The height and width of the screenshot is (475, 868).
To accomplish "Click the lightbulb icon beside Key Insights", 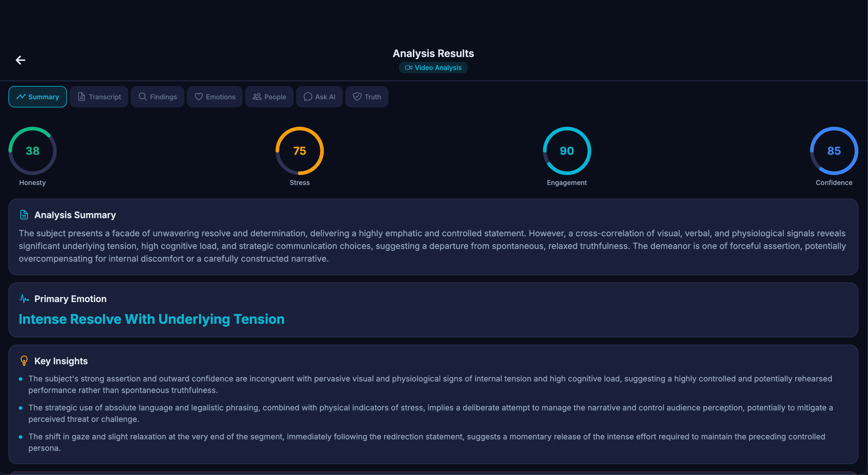I will click(24, 360).
